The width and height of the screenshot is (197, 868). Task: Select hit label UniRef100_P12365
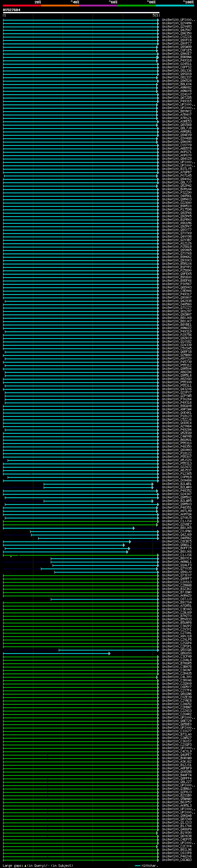(176, 474)
